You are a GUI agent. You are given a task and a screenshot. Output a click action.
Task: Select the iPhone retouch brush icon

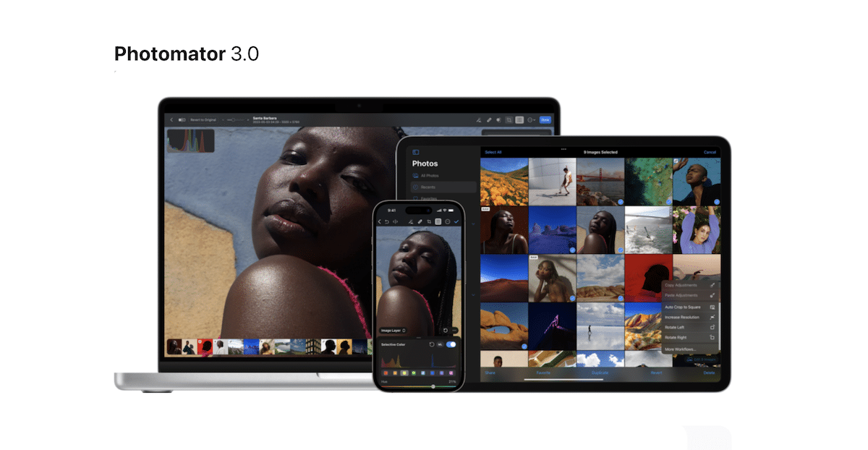tap(420, 221)
